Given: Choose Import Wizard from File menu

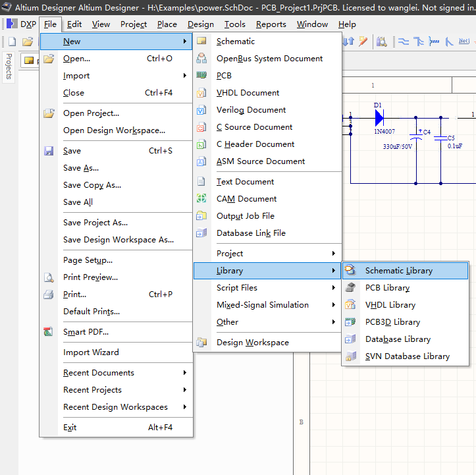Looking at the screenshot, I should pos(91,352).
